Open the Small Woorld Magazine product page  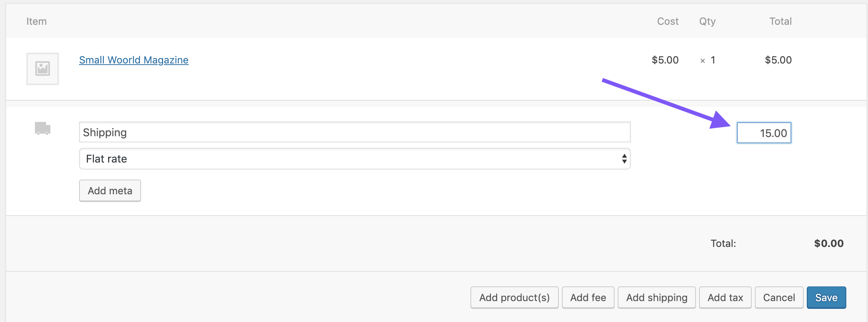click(134, 60)
